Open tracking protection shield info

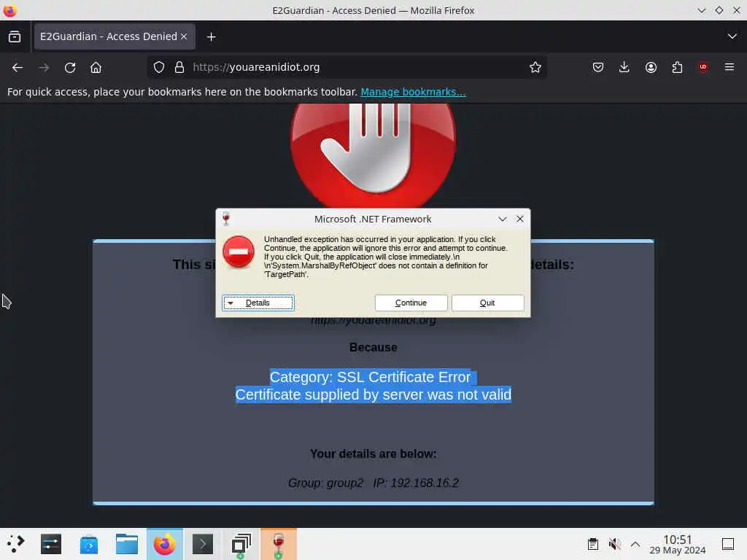(159, 67)
